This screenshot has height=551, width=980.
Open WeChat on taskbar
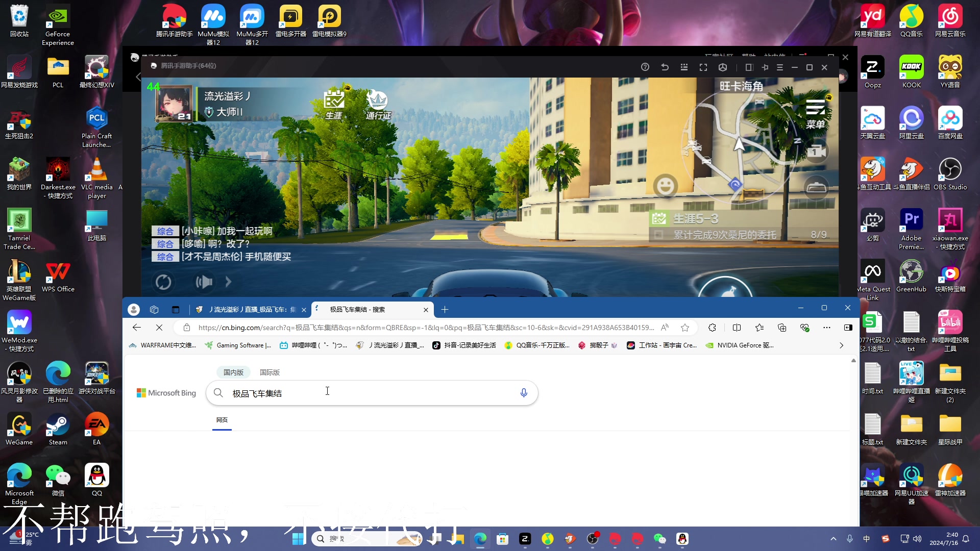pyautogui.click(x=660, y=539)
